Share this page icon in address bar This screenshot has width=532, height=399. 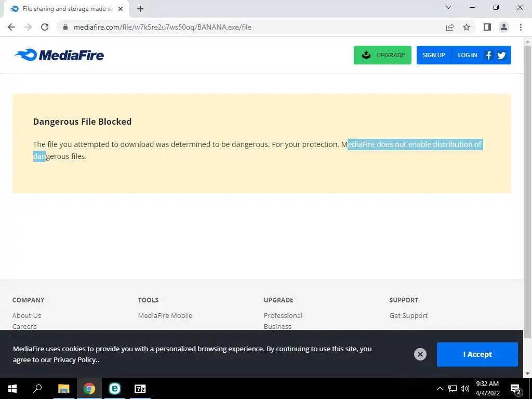point(450,27)
